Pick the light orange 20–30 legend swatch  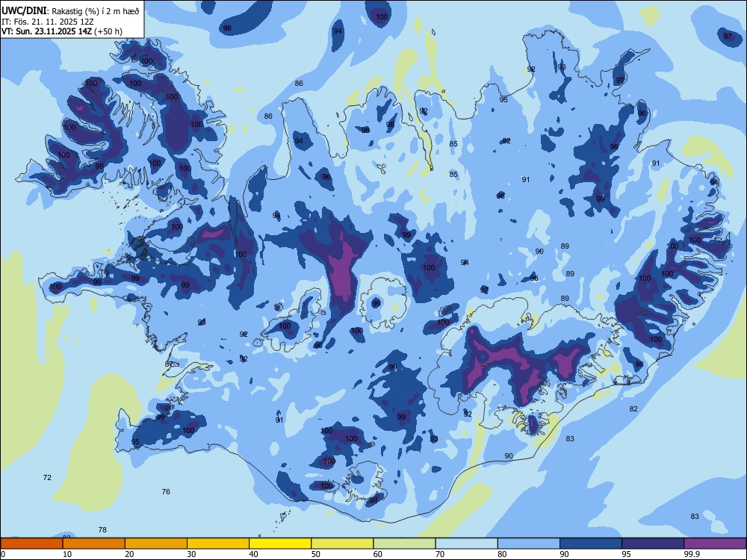156,544
